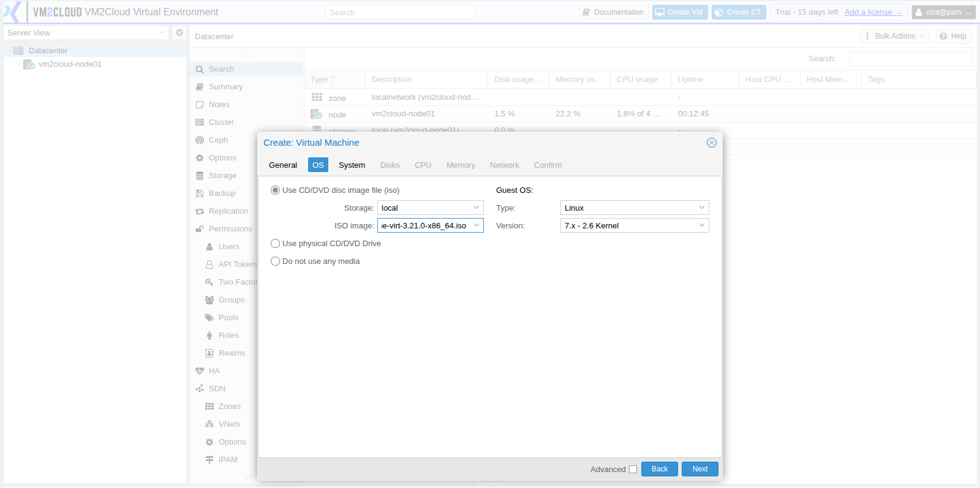Open the Pools entry icon
980x488 pixels.
click(x=209, y=318)
